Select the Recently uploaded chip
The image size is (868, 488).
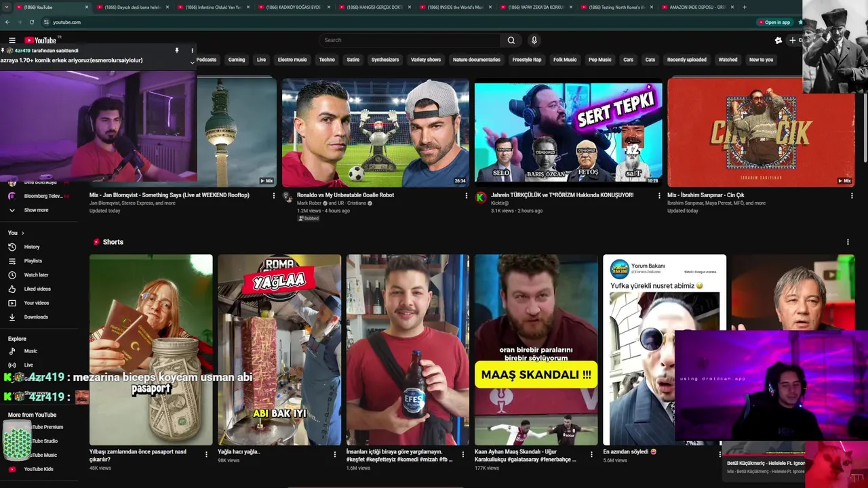coord(686,60)
